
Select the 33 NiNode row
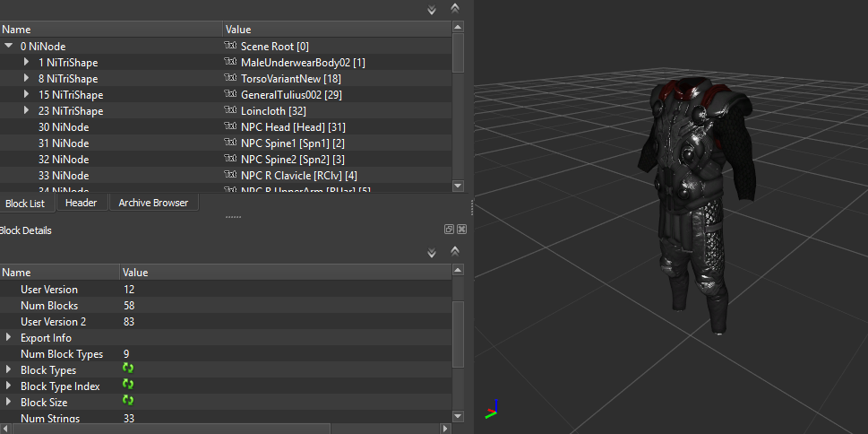226,175
